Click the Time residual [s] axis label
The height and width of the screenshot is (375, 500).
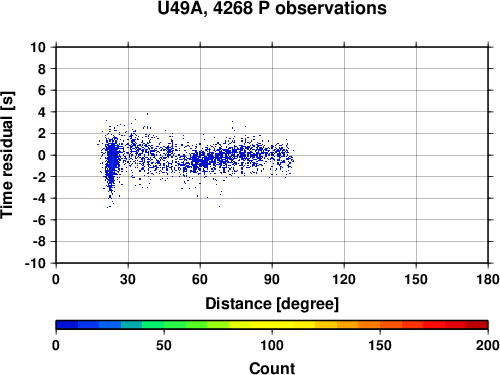click(7, 155)
